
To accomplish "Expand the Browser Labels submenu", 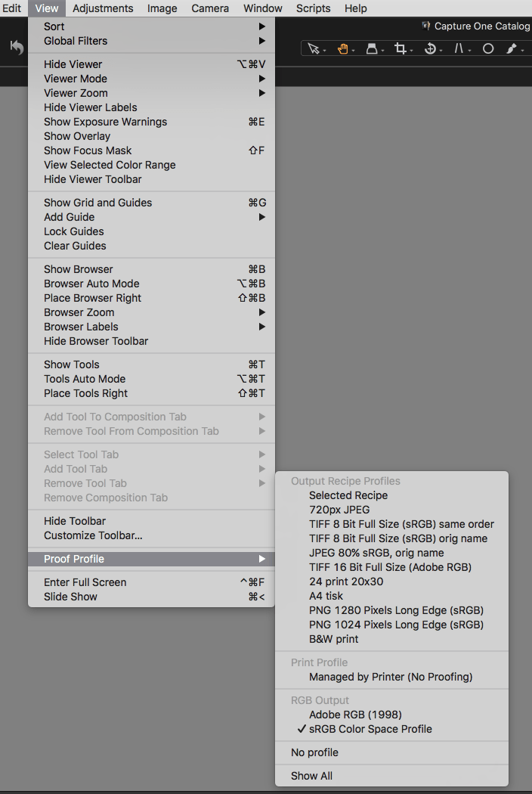I will tap(152, 327).
